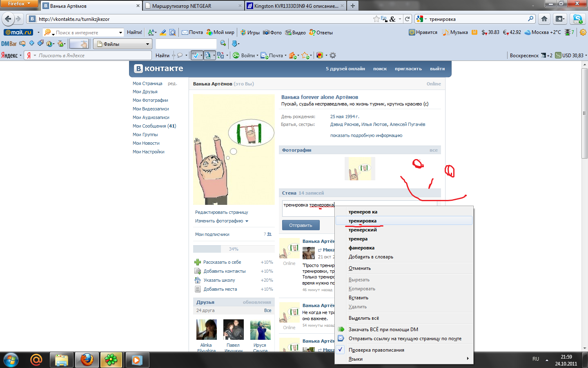Open Мои Сообщения (41) link

tap(154, 126)
